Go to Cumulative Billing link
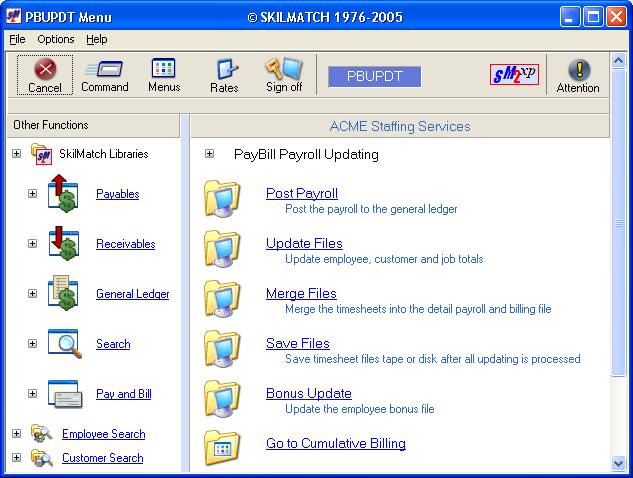The height and width of the screenshot is (478, 633). pos(336,444)
